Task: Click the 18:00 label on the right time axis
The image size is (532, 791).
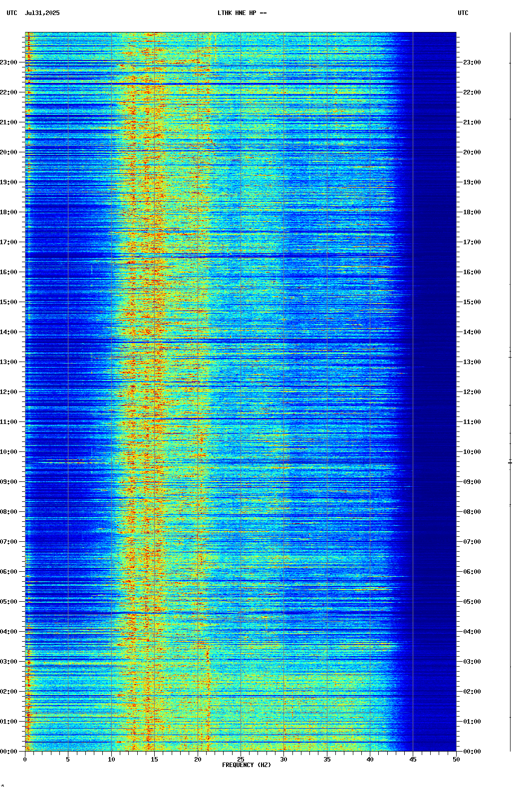Action: (x=472, y=212)
